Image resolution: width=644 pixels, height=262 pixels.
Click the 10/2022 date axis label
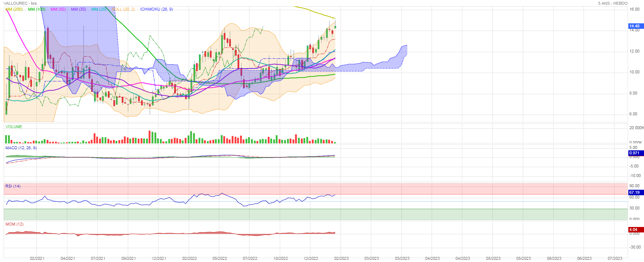(280, 258)
